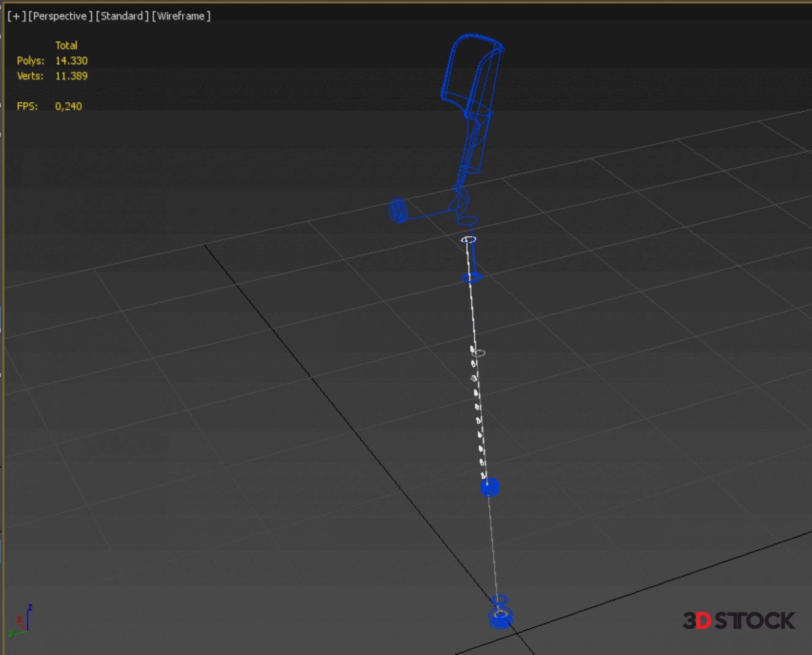812x655 pixels.
Task: Select the solid blue mid-shaft collar
Action: pos(490,487)
